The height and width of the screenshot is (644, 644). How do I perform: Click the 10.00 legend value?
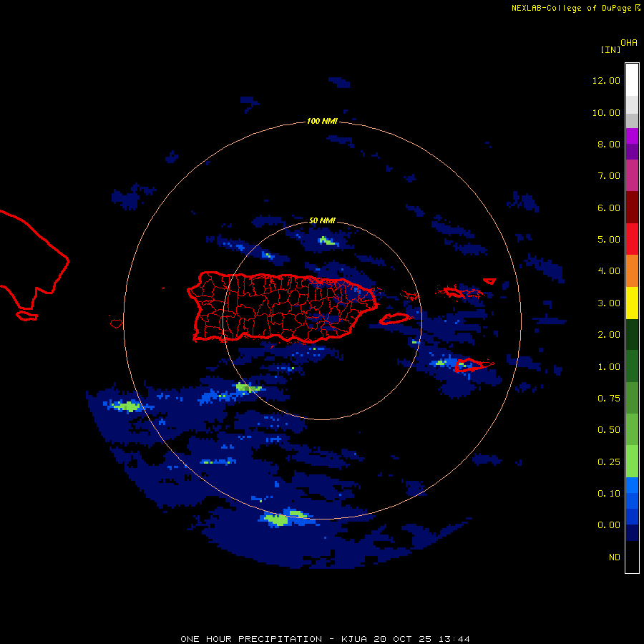606,112
